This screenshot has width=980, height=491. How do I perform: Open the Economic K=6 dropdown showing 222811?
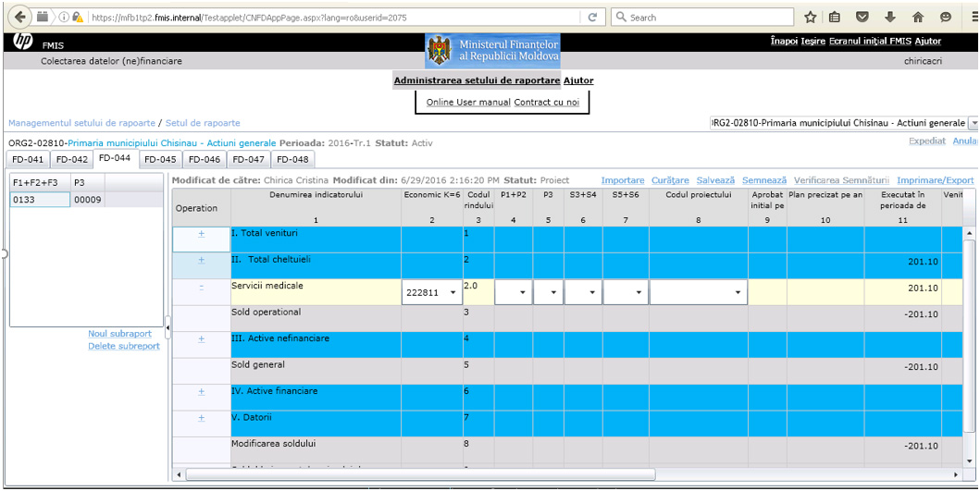[431, 292]
